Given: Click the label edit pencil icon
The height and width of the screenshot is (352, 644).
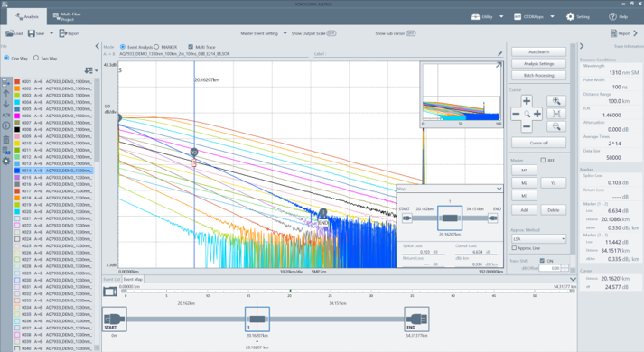Looking at the screenshot, I should 499,54.
